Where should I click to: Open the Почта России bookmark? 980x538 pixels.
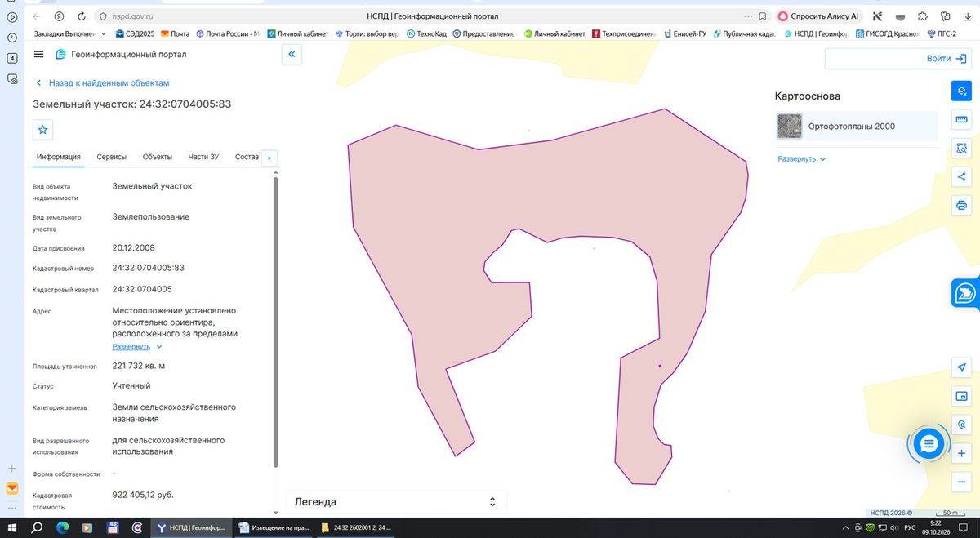pos(227,34)
